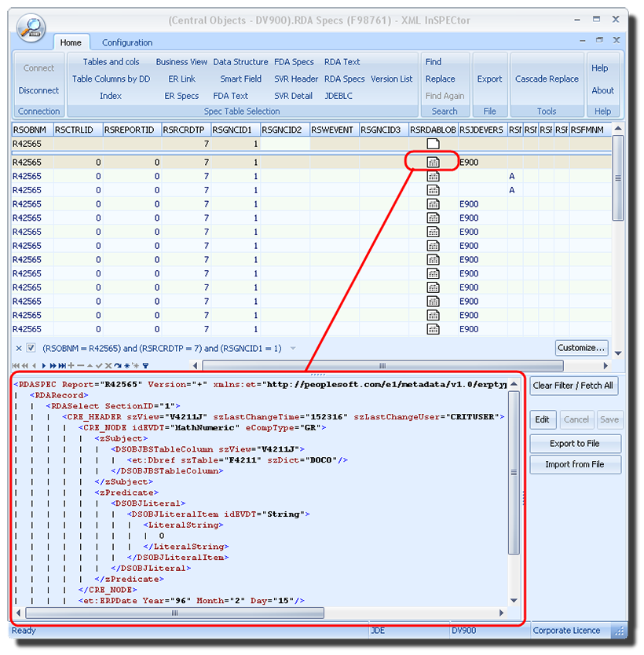Viewport: 644px width, 655px height.
Task: Open the Business View spec table
Action: click(181, 62)
